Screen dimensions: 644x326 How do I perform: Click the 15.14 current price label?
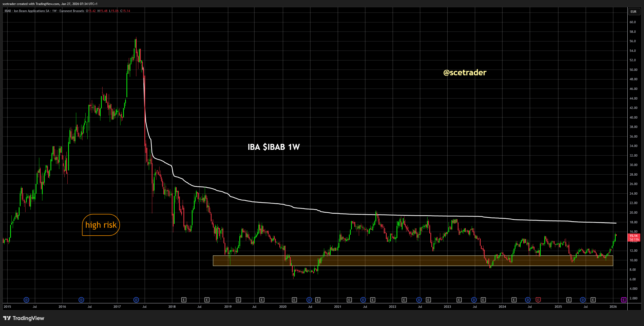pyautogui.click(x=634, y=236)
